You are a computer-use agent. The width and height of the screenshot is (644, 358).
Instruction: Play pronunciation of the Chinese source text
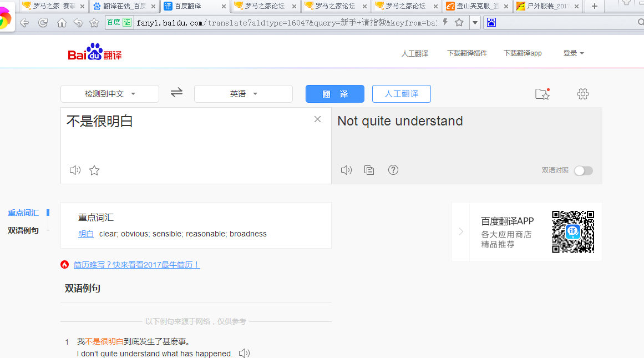point(75,170)
